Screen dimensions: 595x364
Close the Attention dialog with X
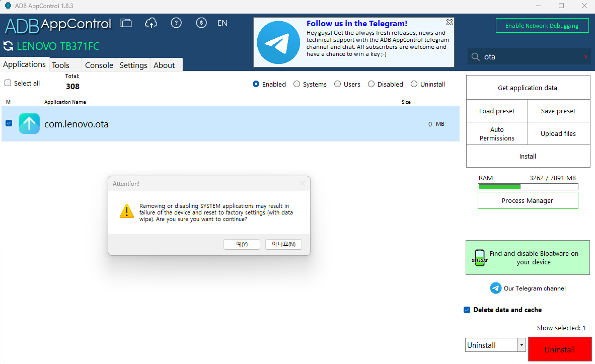303,183
